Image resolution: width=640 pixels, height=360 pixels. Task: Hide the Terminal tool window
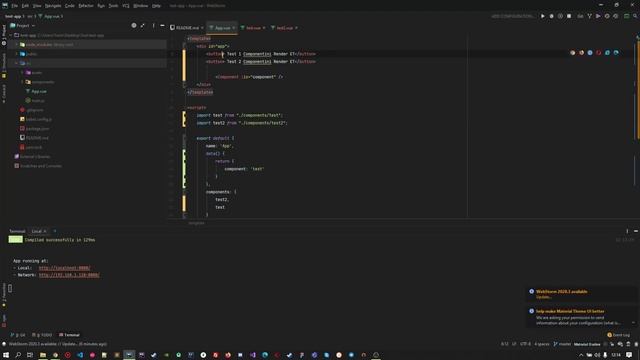636,231
